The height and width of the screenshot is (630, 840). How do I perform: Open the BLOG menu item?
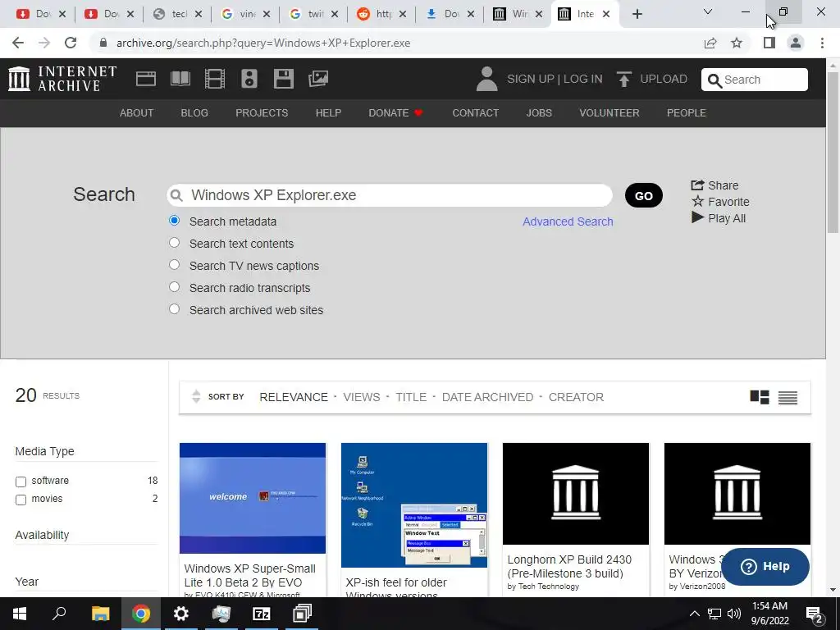click(194, 113)
